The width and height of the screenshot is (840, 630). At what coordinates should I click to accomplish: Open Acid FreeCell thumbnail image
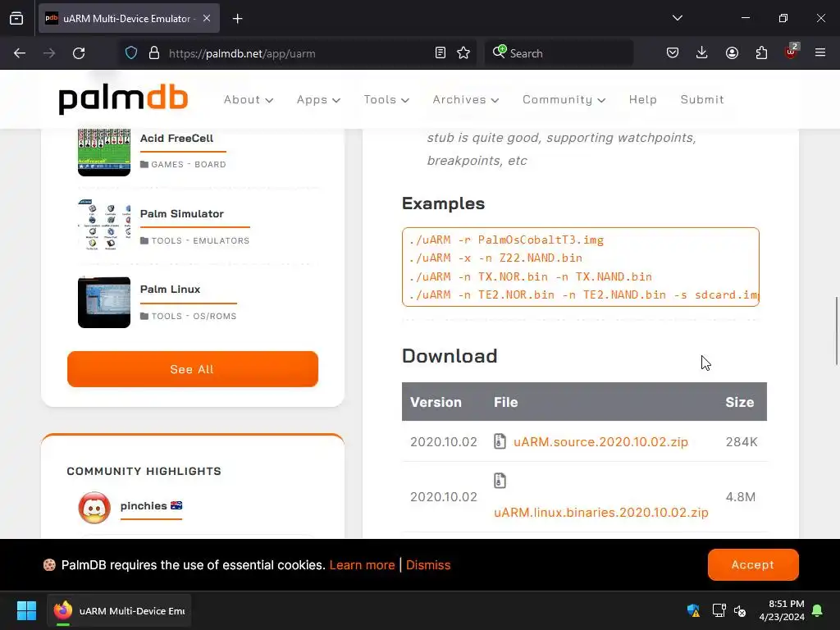104,152
